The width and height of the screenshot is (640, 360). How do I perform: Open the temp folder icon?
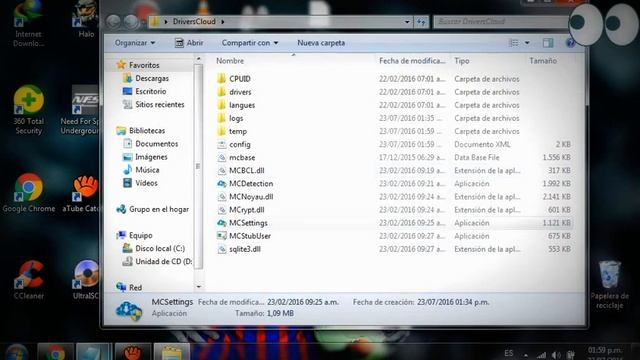click(221, 131)
